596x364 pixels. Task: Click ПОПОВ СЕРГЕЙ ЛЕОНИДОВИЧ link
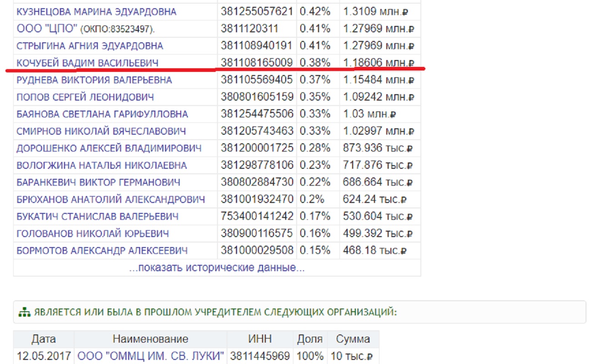85,97
